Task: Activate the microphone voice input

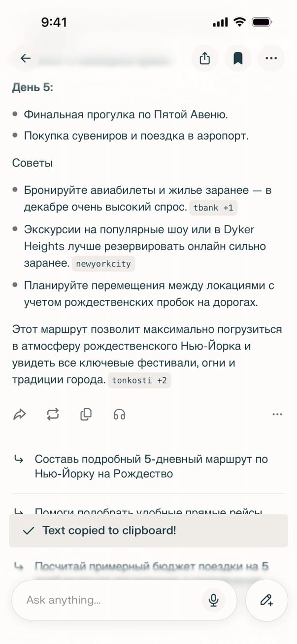Action: tap(213, 600)
